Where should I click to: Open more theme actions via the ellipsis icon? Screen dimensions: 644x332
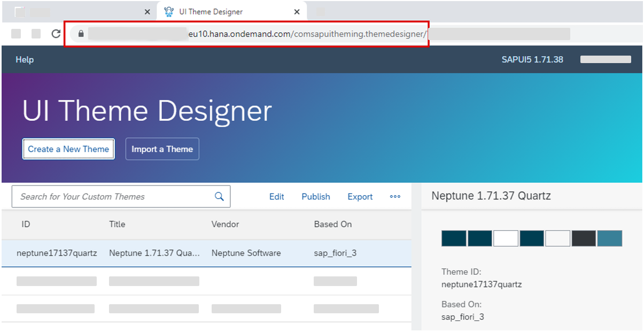[x=395, y=197]
